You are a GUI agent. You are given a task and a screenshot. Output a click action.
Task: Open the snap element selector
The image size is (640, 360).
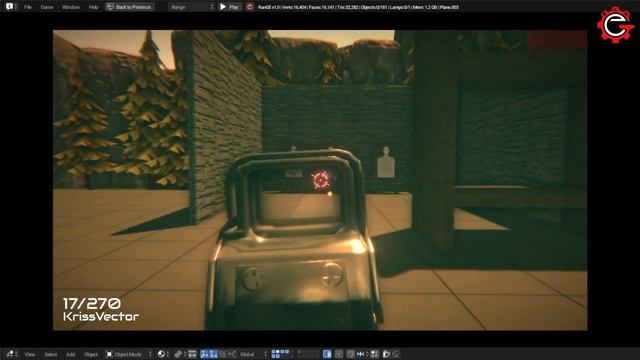(x=362, y=354)
